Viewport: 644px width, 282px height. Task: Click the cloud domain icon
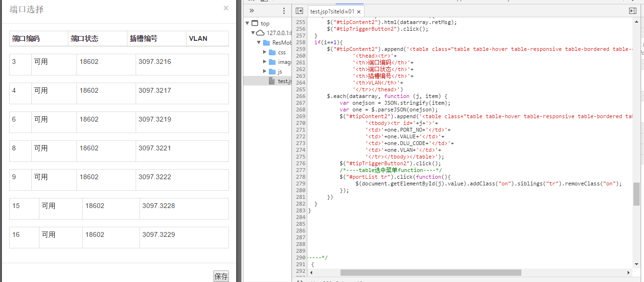260,33
